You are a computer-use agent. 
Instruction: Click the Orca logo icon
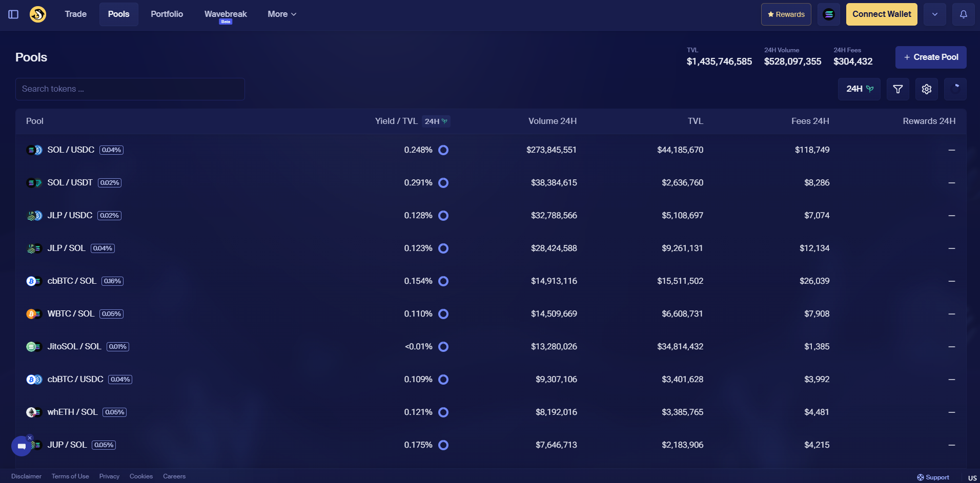pyautogui.click(x=38, y=14)
